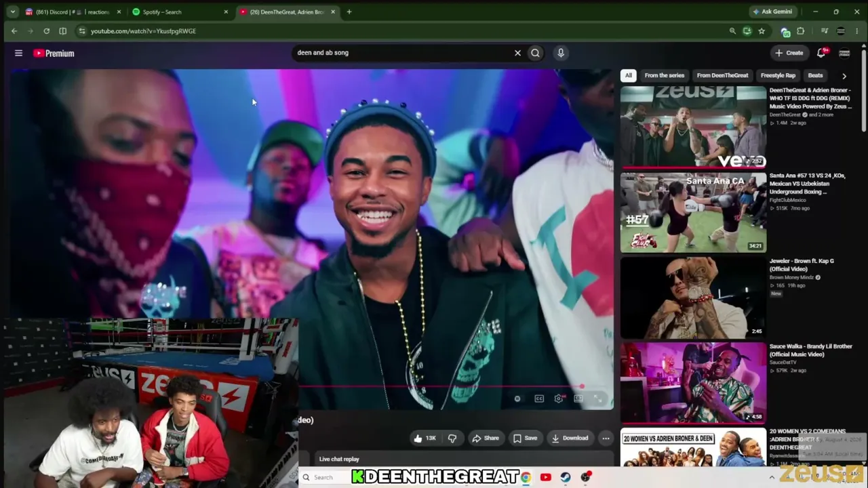This screenshot has height=488, width=868.
Task: Seek using the red video progress bar
Action: tap(441, 387)
